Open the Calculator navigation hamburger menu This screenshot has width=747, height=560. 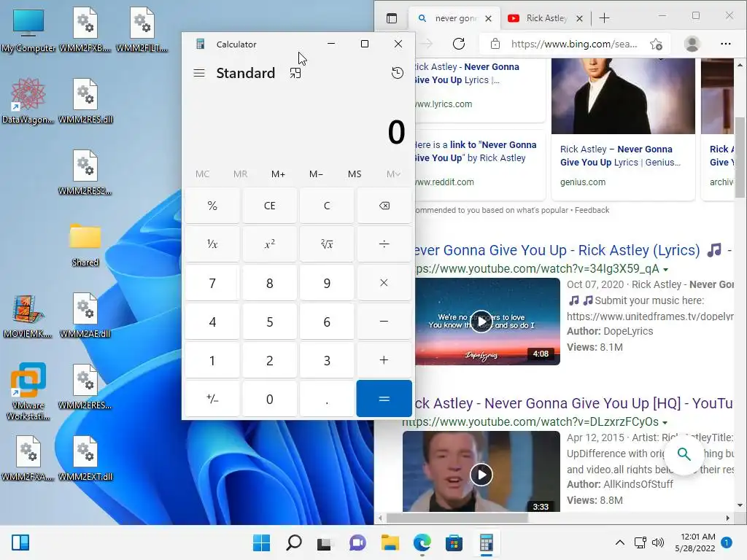[x=199, y=73]
